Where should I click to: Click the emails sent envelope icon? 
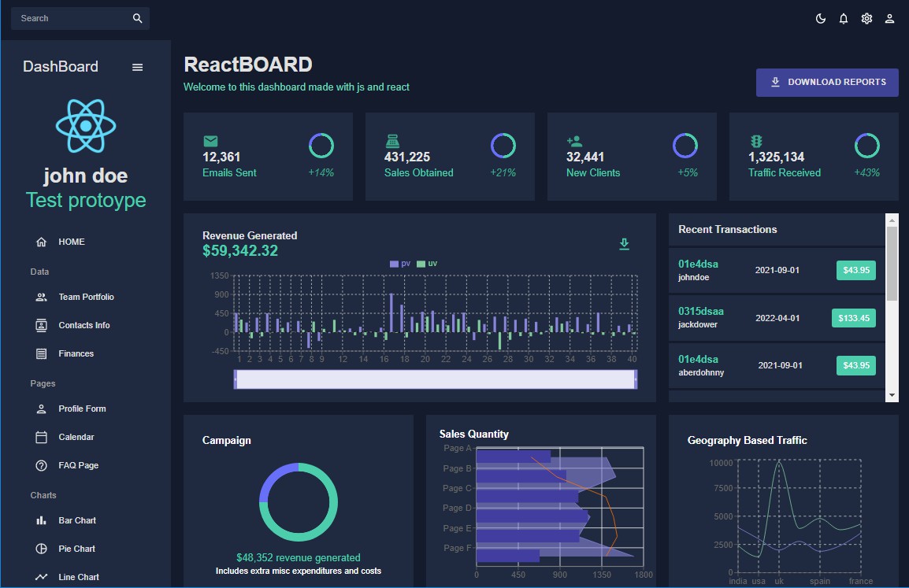210,142
